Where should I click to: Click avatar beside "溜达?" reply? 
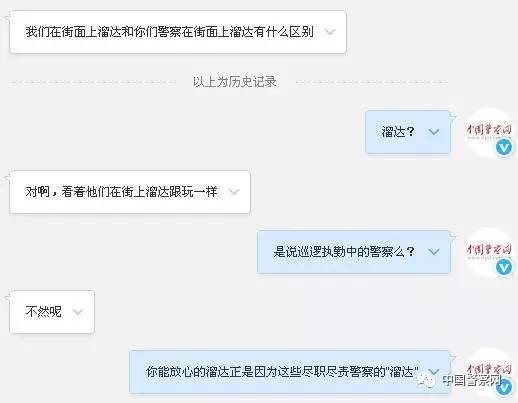488,132
